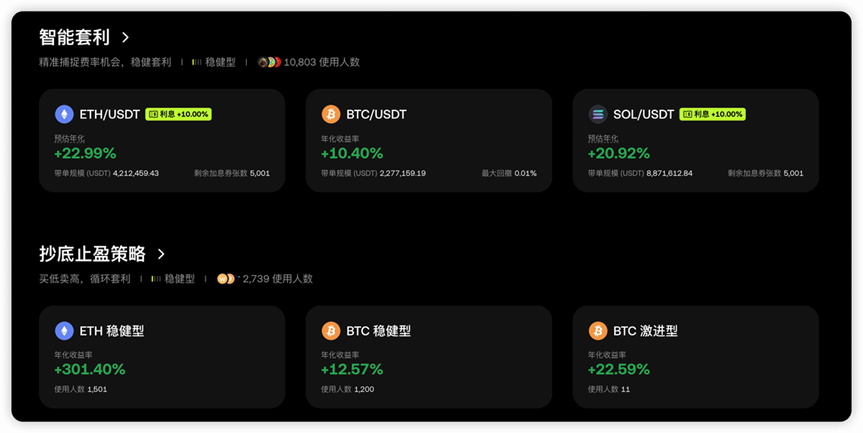Screen dimensions: 863x433
Task: Click user avatars beside 2,739 使用人数
Action: pos(227,279)
